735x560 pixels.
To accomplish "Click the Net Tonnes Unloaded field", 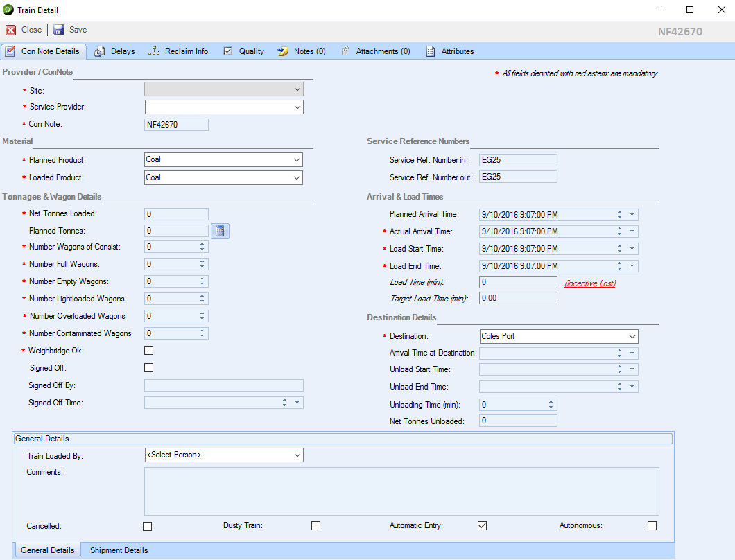I will (x=518, y=421).
